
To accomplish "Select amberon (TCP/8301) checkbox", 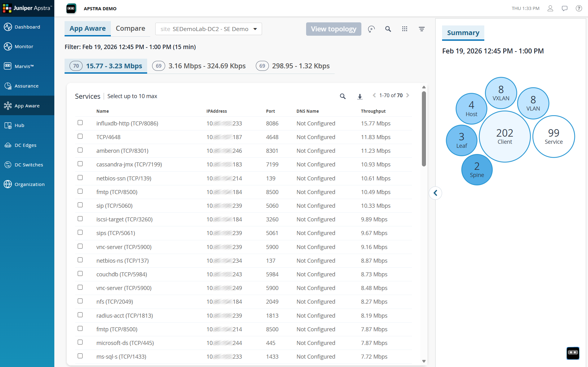I will [80, 150].
